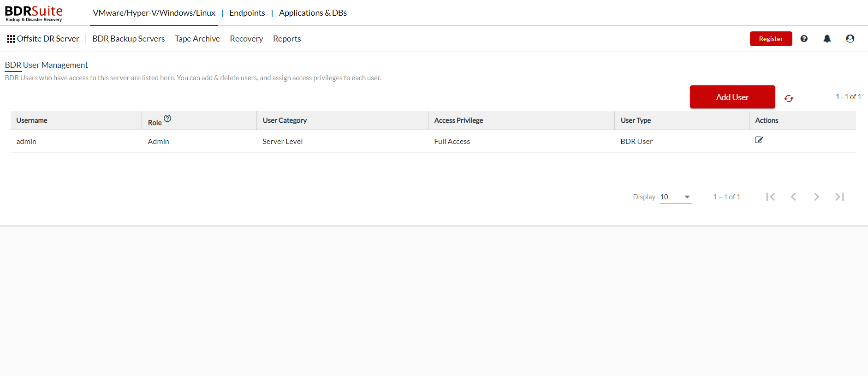
Task: Open the Reports menu
Action: (x=287, y=39)
